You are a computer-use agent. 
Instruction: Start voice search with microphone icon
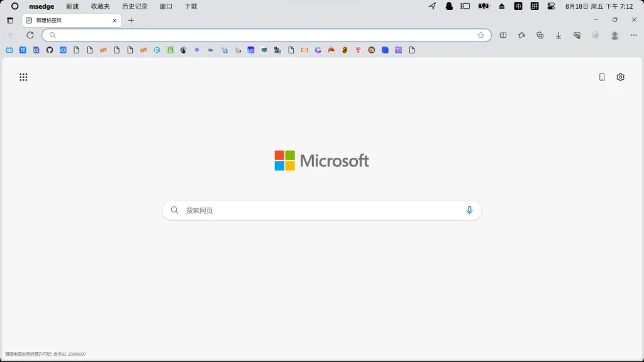point(469,210)
